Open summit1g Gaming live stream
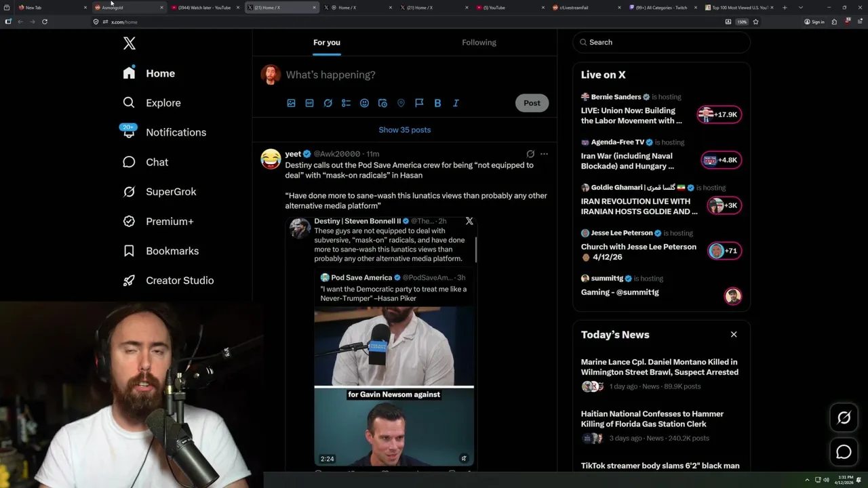Image resolution: width=868 pixels, height=488 pixels. 620,292
